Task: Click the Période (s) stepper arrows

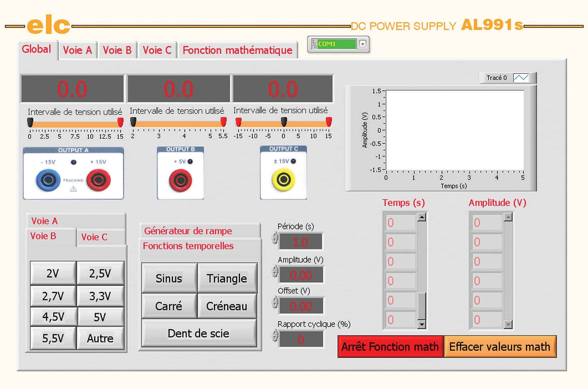Action: point(275,238)
